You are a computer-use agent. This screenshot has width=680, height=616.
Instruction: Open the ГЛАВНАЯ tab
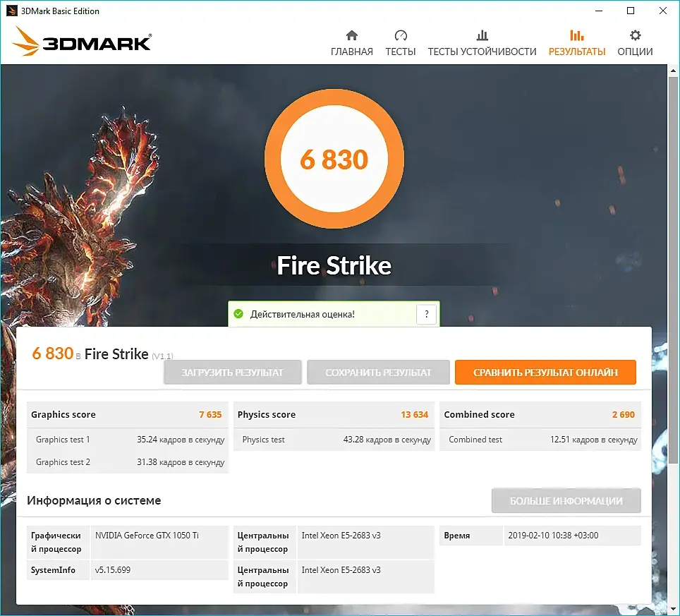click(x=352, y=52)
